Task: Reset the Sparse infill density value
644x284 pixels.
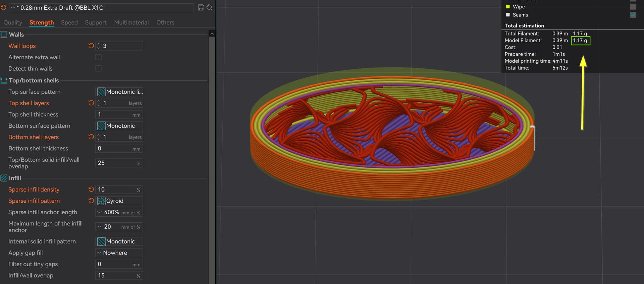Action: tap(91, 189)
